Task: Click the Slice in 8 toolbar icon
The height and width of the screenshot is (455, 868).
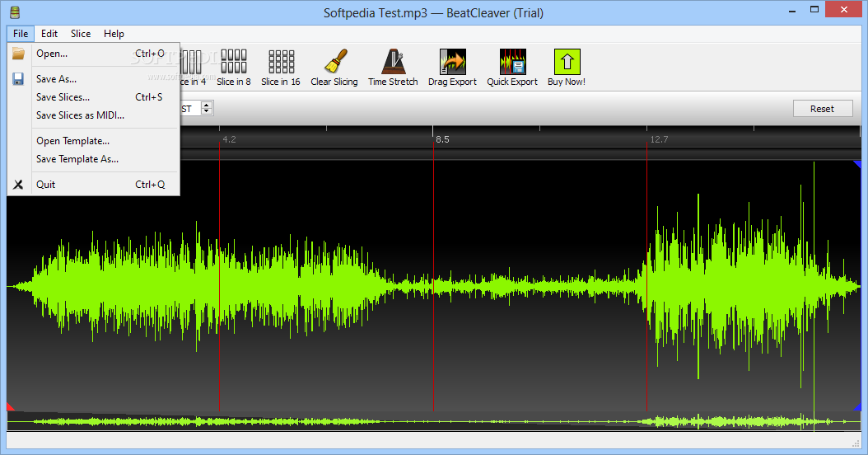Action: point(234,61)
